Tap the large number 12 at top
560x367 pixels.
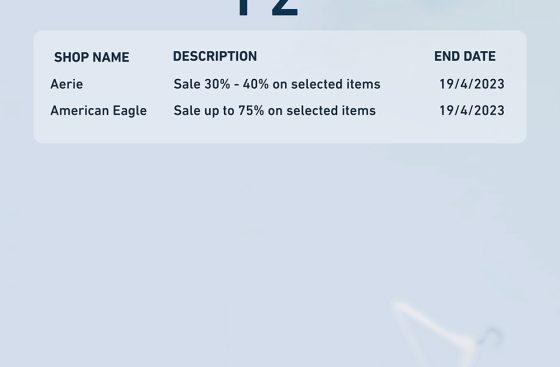click(268, 8)
